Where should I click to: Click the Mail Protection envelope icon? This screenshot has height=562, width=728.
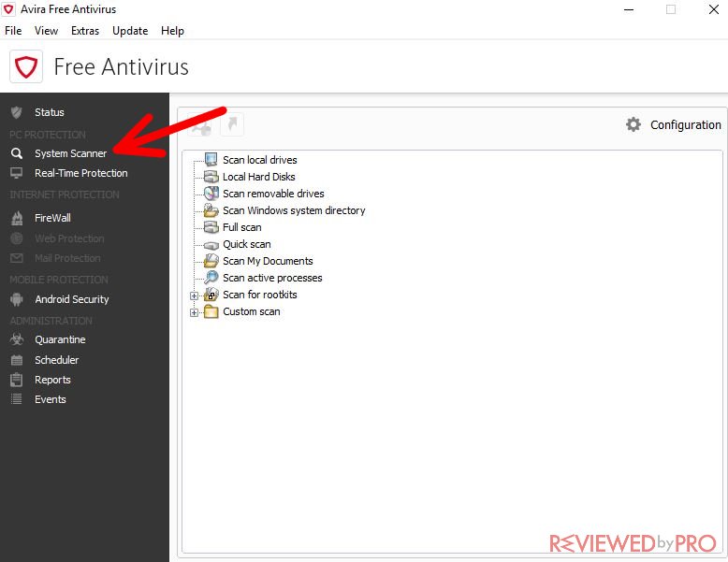click(17, 258)
